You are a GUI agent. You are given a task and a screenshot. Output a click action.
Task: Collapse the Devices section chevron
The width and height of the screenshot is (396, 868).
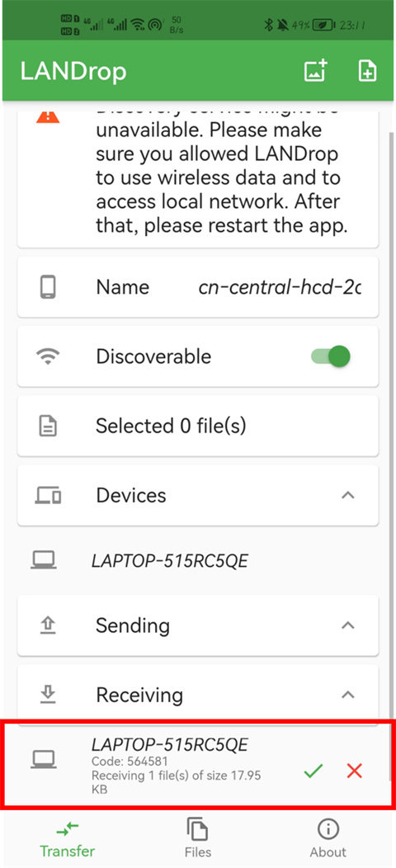[348, 495]
